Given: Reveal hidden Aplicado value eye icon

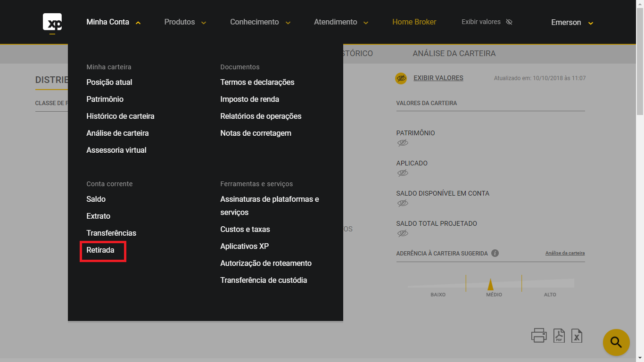Looking at the screenshot, I should click(402, 173).
